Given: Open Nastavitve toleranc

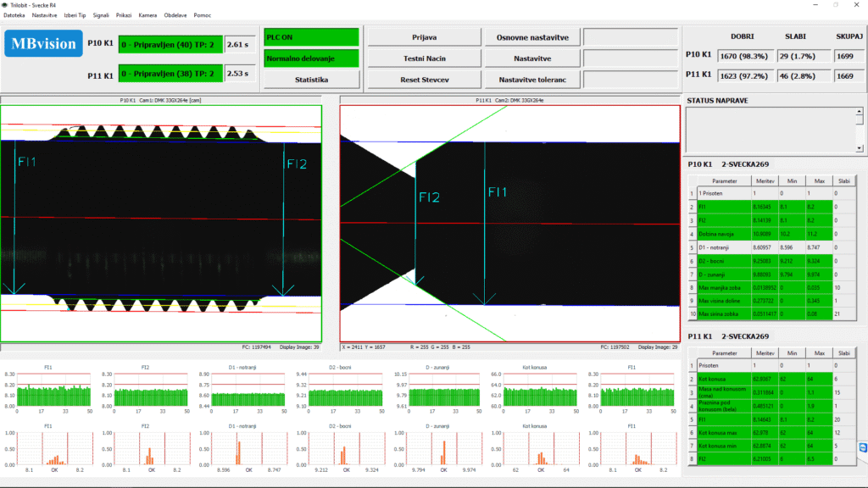Looking at the screenshot, I should (x=532, y=80).
